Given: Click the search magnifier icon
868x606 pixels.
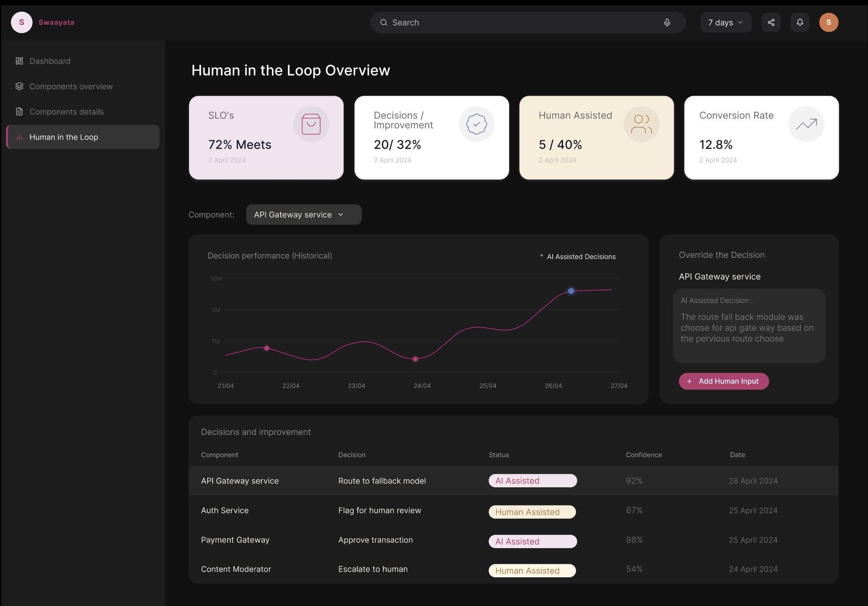Looking at the screenshot, I should (x=384, y=23).
